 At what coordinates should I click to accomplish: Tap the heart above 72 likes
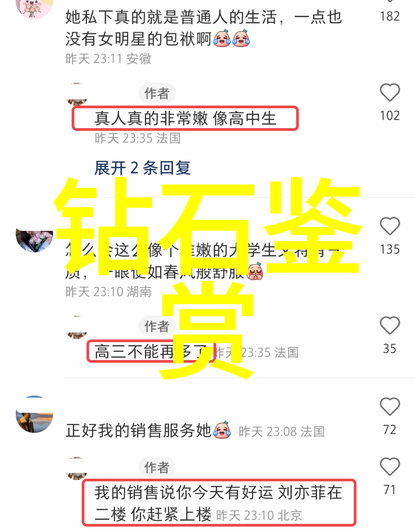pos(390,406)
